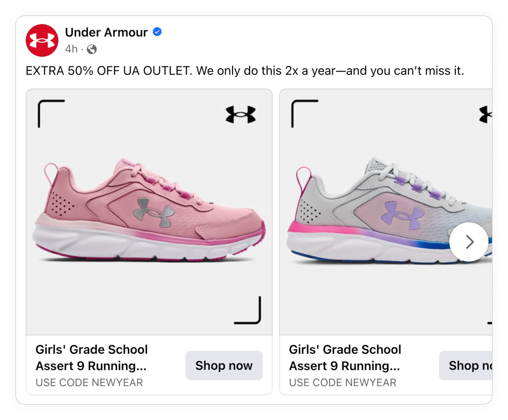The image size is (508, 420).
Task: Advance carousel with the right chevron arrow
Action: click(469, 242)
